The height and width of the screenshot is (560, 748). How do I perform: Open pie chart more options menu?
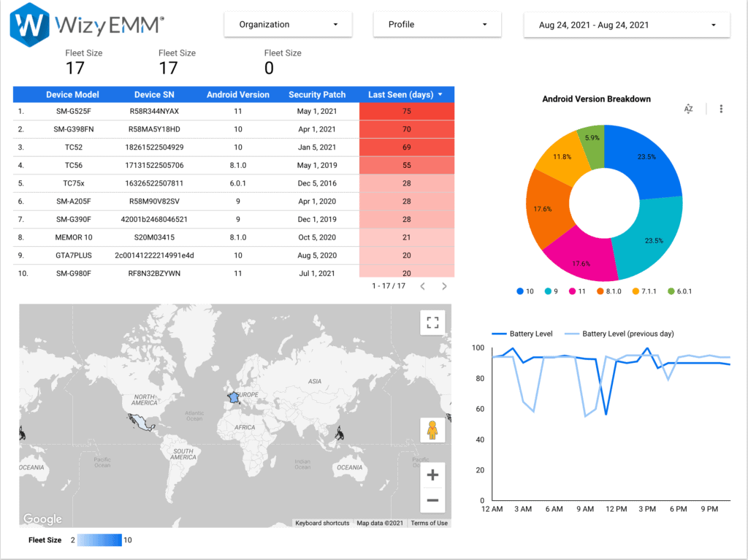point(721,109)
